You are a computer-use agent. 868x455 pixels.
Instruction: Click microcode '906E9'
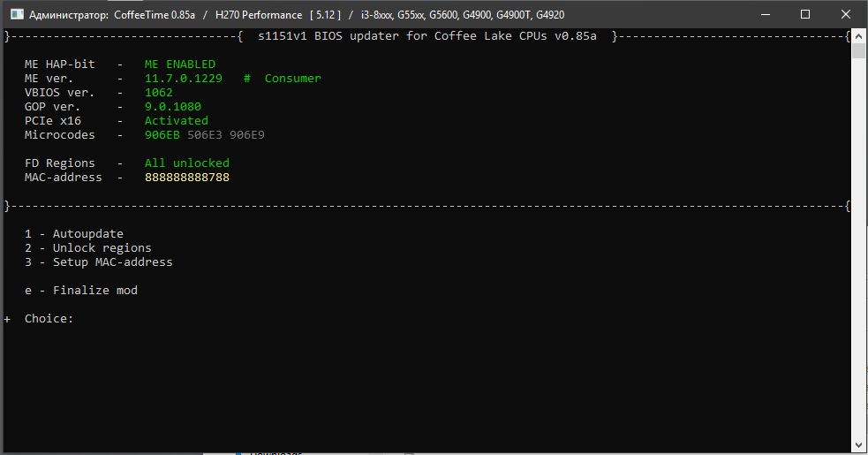tap(247, 134)
